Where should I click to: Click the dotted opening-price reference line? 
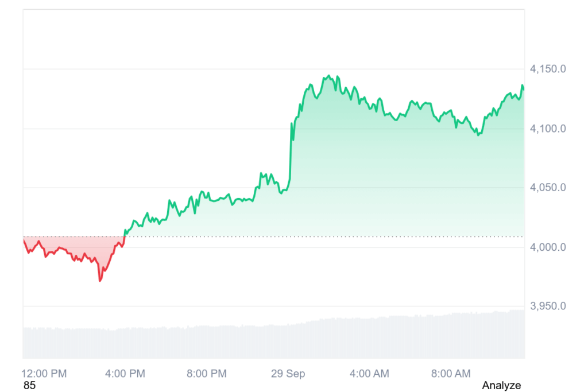coord(345,236)
